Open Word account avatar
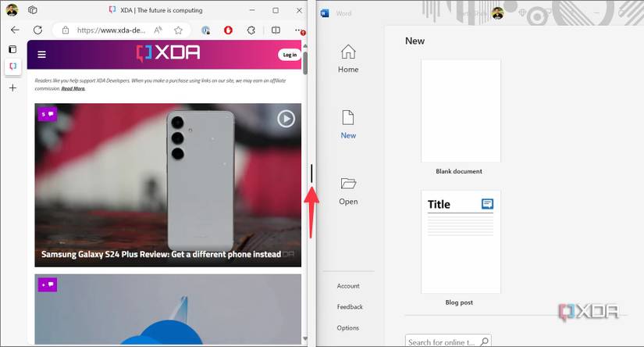644x347 pixels. [498, 13]
